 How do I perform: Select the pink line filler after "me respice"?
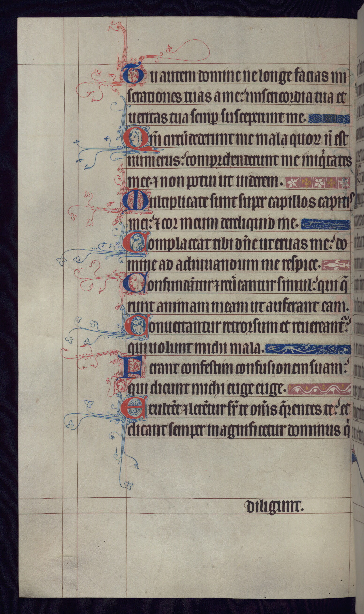pos(336,264)
